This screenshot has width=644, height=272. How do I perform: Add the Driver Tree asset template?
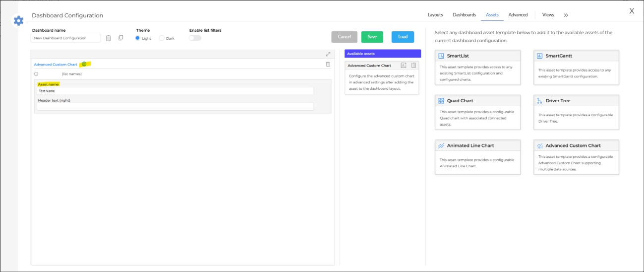(577, 112)
